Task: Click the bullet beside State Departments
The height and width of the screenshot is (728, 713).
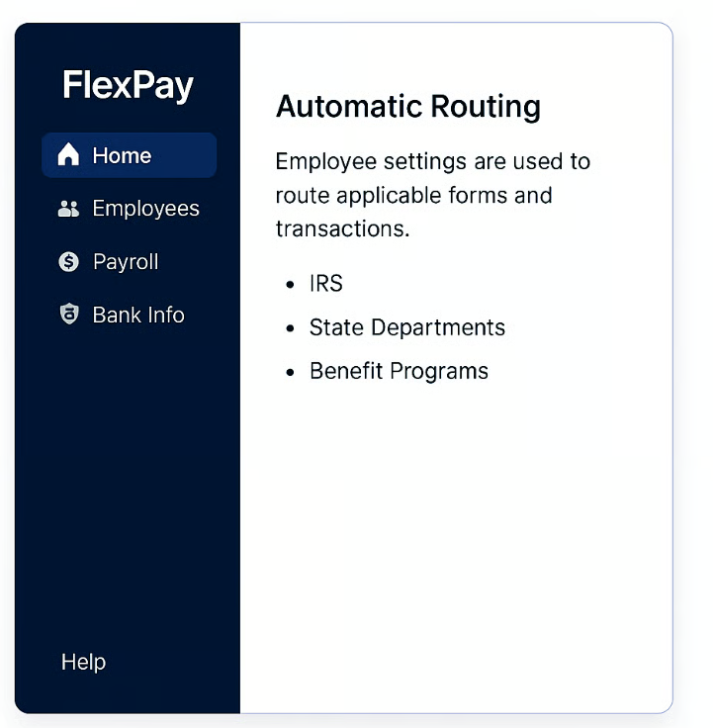Action: [x=290, y=328]
